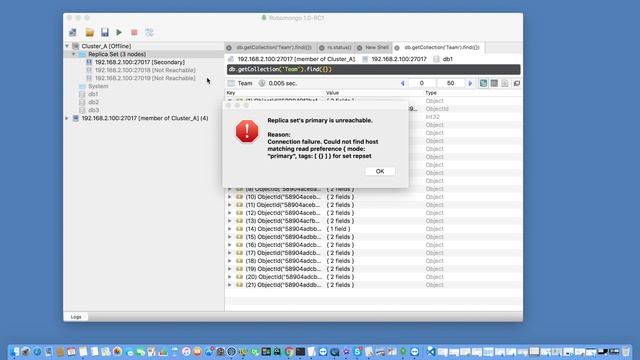This screenshot has height=360, width=640.
Task: Stop execution with the red stop icon
Action: [134, 32]
